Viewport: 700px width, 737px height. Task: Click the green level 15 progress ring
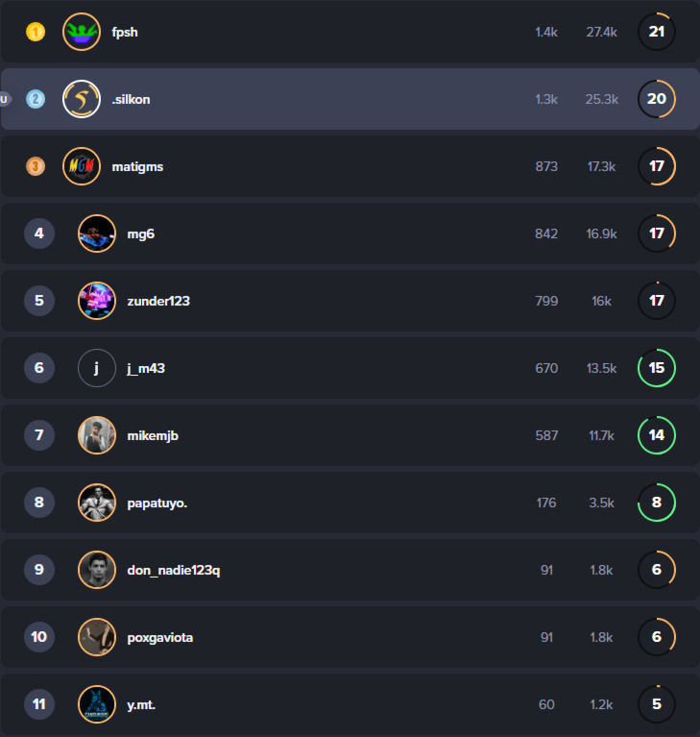657,368
